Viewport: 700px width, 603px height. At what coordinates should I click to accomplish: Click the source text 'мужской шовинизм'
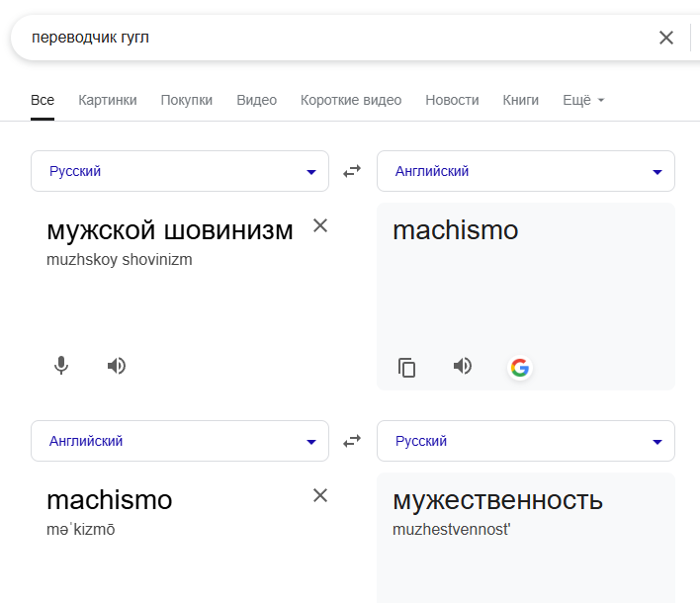(170, 230)
